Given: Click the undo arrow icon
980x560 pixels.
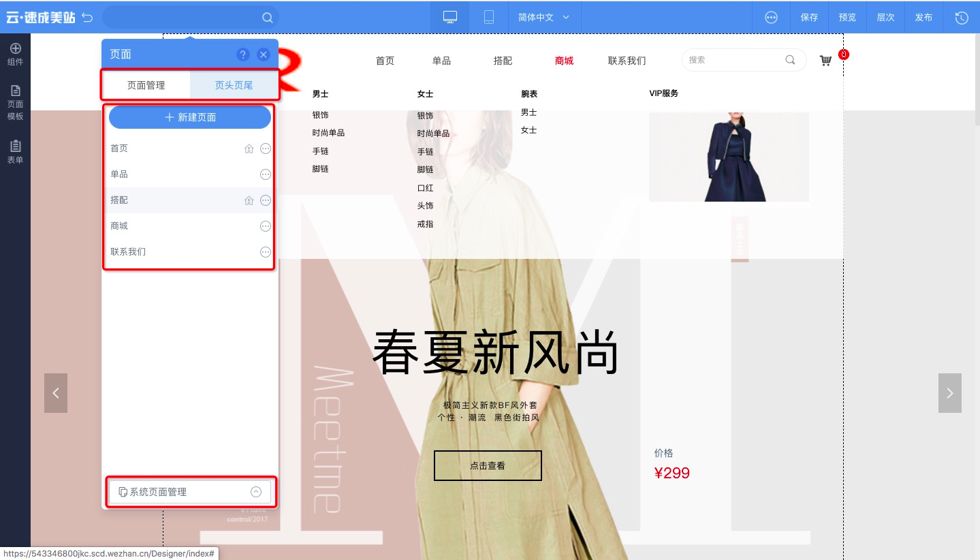Looking at the screenshot, I should [87, 17].
